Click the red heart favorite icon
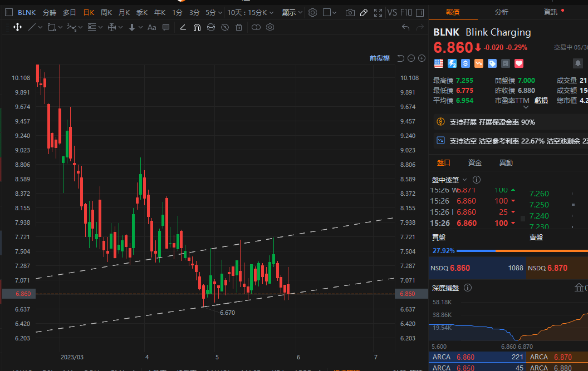The width and height of the screenshot is (588, 371). pyautogui.click(x=519, y=63)
